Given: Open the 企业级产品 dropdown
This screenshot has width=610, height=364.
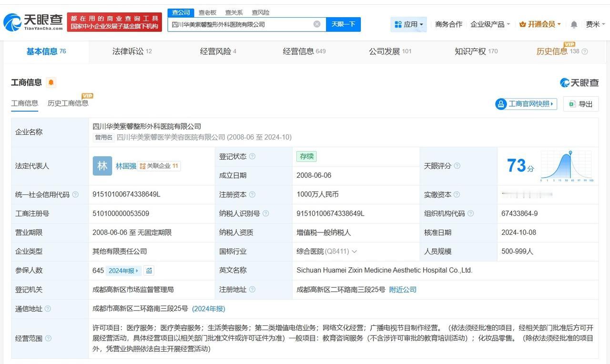Looking at the screenshot, I should click(x=490, y=24).
